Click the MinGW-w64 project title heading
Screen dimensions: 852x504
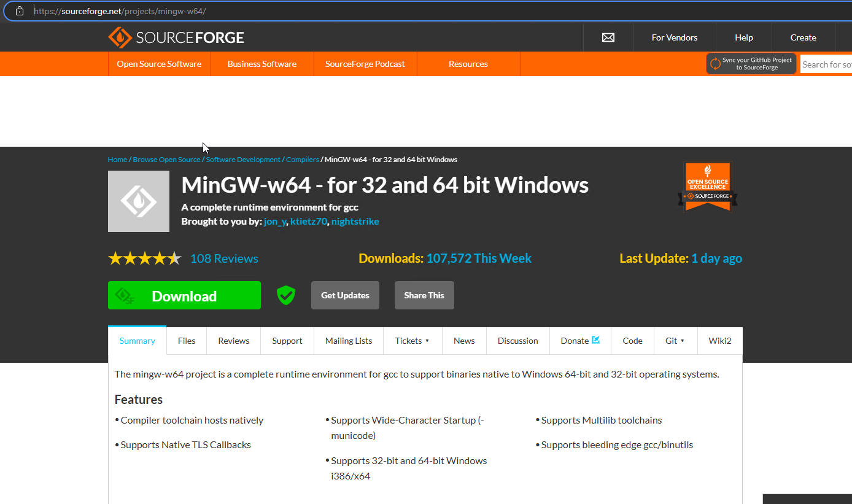coord(385,185)
